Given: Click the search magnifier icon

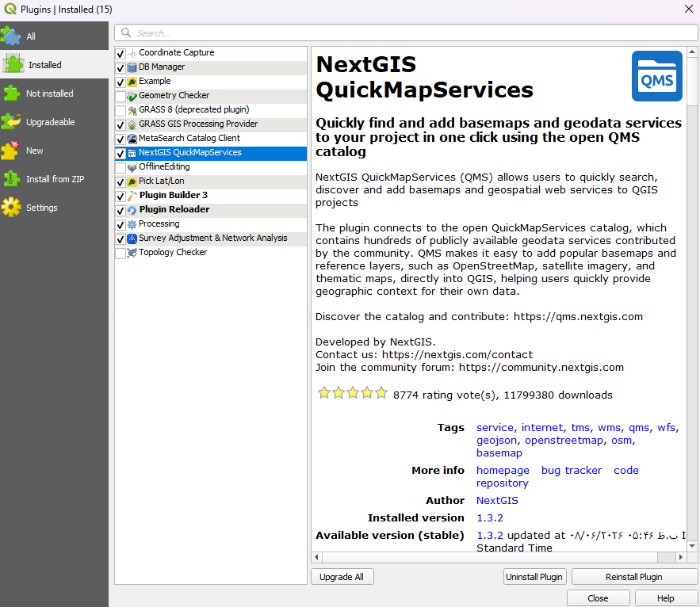Looking at the screenshot, I should (126, 32).
